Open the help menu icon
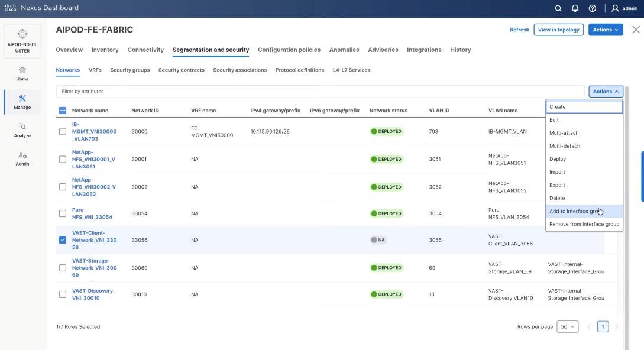644x350 pixels. (591, 8)
